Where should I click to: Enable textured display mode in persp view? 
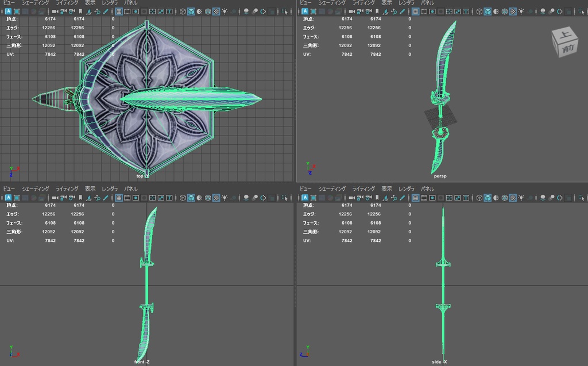tap(495, 11)
